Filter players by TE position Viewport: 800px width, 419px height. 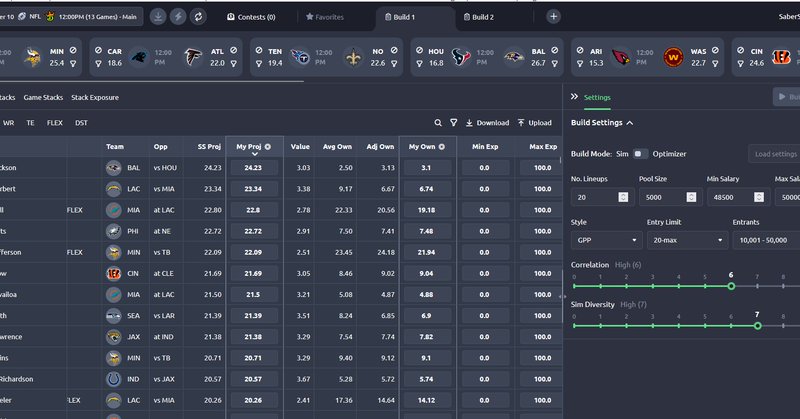tap(31, 123)
